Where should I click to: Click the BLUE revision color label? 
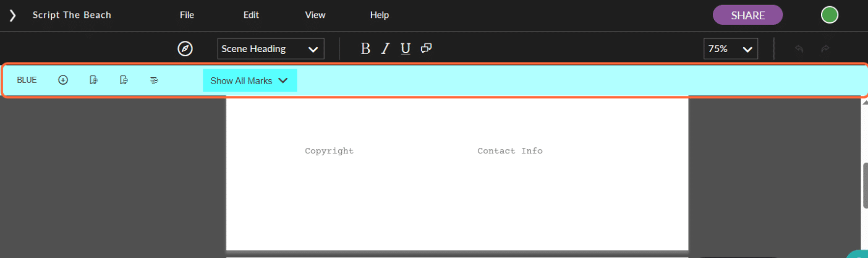pyautogui.click(x=27, y=80)
